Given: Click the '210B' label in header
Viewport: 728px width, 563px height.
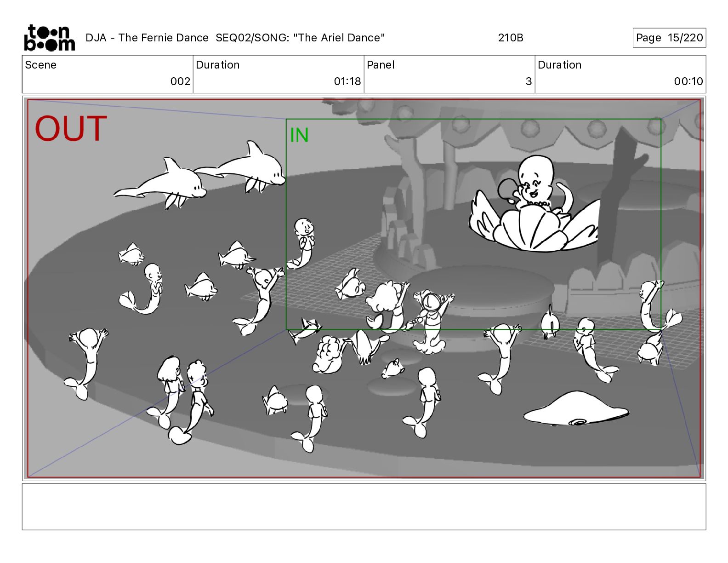Looking at the screenshot, I should coord(511,38).
